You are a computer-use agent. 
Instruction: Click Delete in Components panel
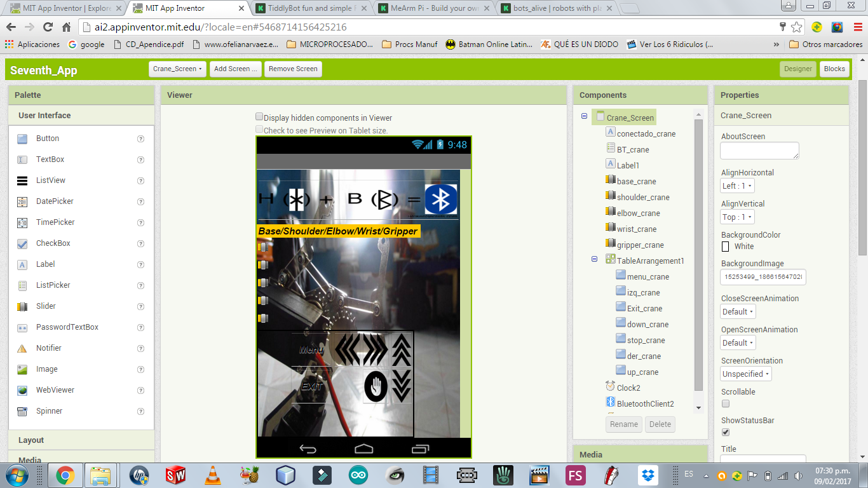pyautogui.click(x=660, y=424)
